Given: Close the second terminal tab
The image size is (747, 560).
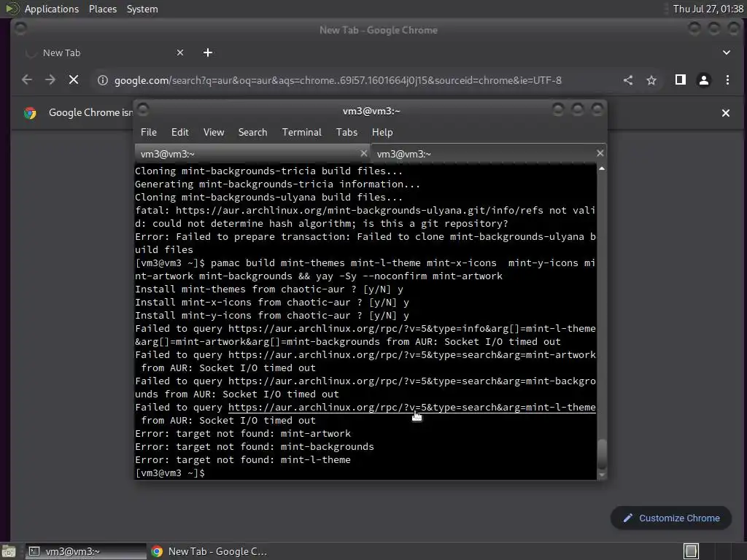Looking at the screenshot, I should (600, 153).
